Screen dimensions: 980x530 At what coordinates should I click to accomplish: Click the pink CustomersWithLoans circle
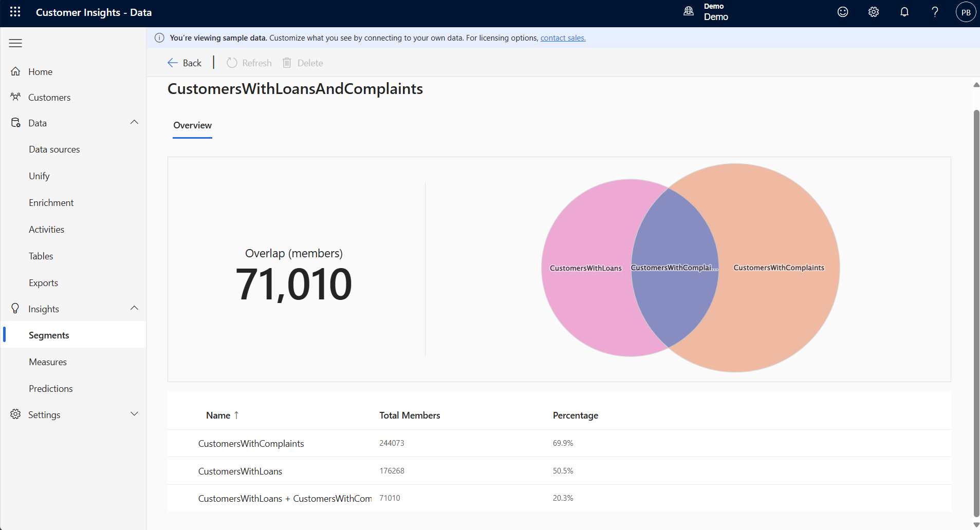tap(586, 298)
